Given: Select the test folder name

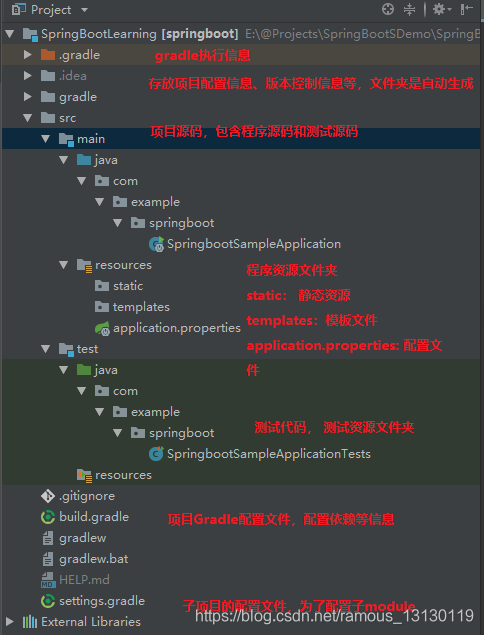Looking at the screenshot, I should tap(87, 349).
